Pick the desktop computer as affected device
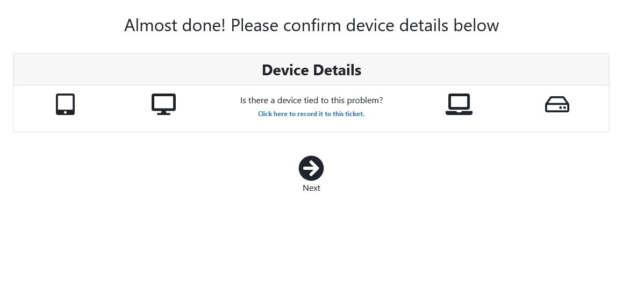The height and width of the screenshot is (301, 644). (163, 104)
